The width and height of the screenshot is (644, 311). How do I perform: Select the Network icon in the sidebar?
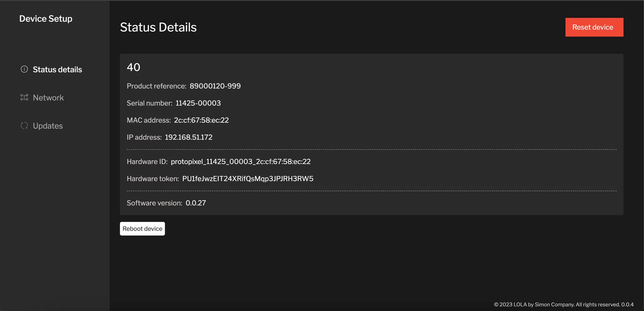(x=24, y=97)
